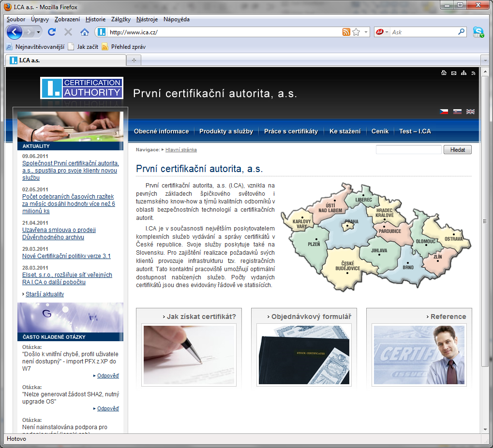The height and width of the screenshot is (448, 493).
Task: Click the RSS feed icon in address bar
Action: [x=346, y=32]
